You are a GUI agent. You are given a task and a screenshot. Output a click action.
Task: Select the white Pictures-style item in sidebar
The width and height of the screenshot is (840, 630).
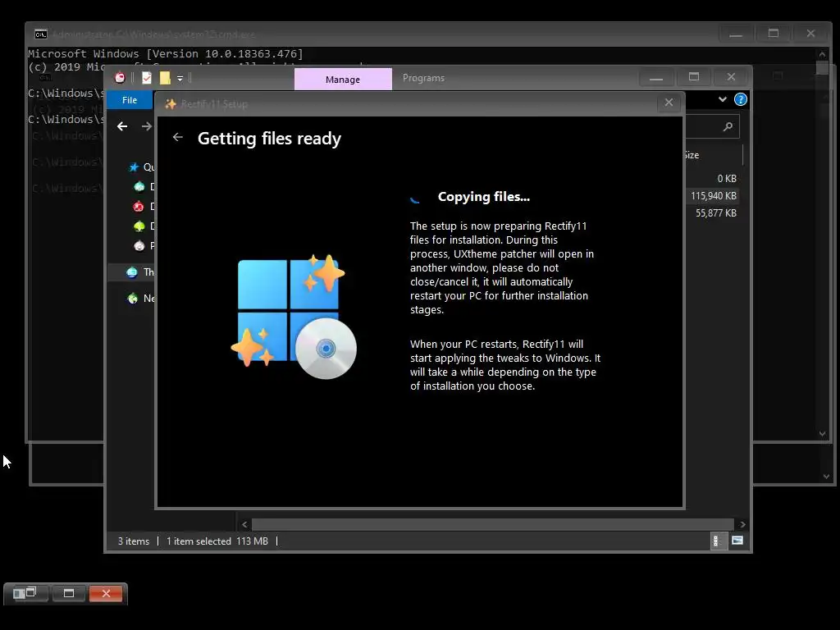139,246
